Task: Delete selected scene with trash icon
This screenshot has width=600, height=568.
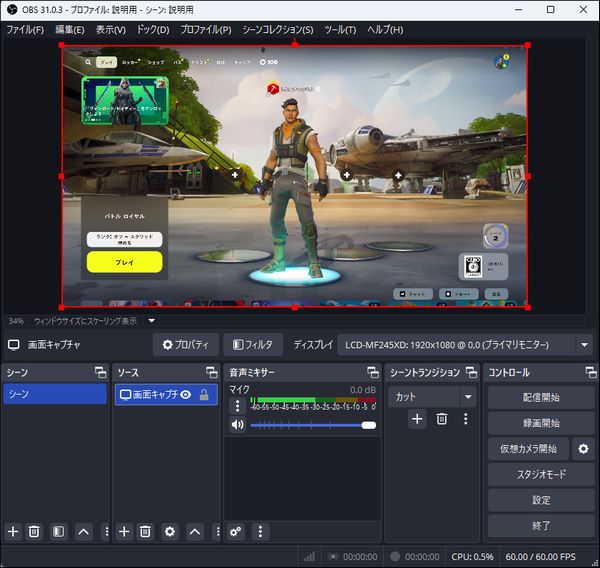Action: (34, 532)
